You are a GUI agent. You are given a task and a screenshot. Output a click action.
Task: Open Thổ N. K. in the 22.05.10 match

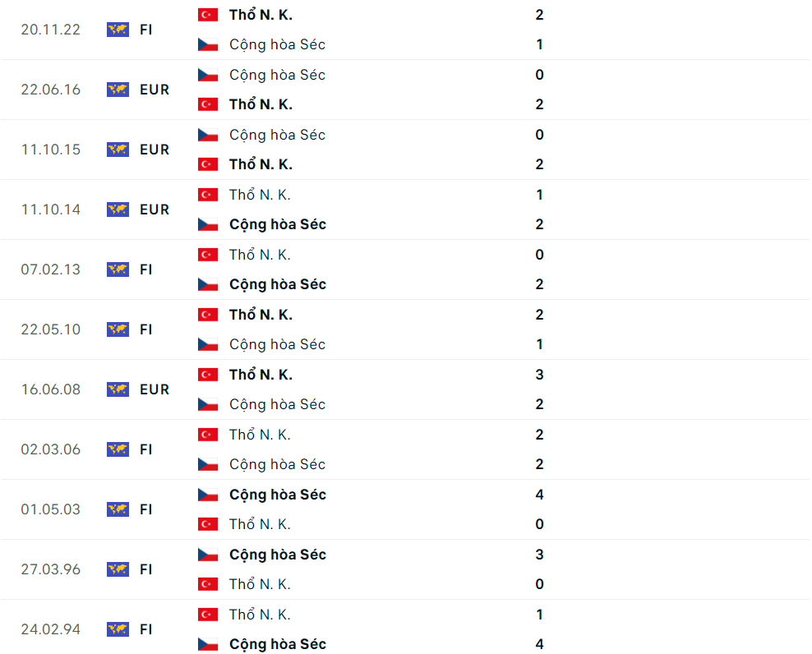(261, 315)
